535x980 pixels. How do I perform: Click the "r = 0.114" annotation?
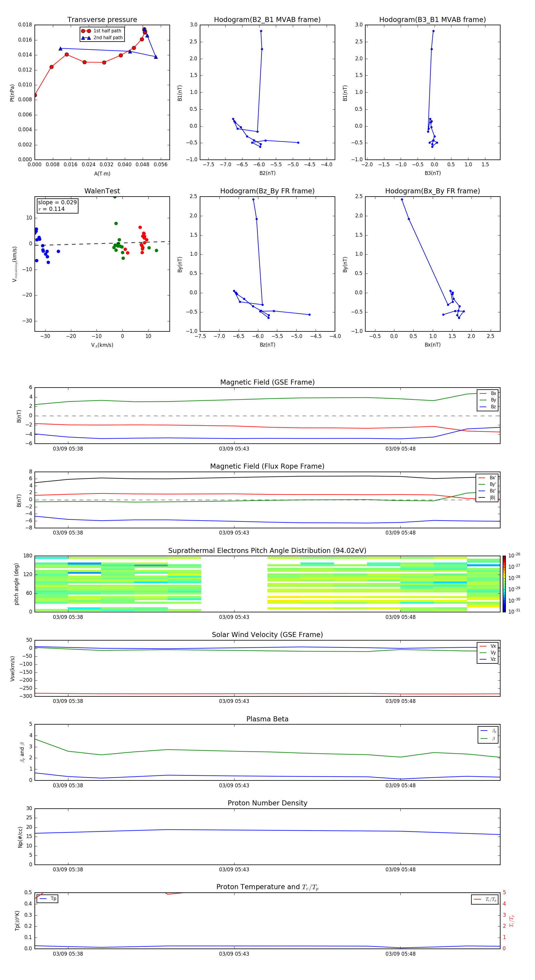coord(51,209)
